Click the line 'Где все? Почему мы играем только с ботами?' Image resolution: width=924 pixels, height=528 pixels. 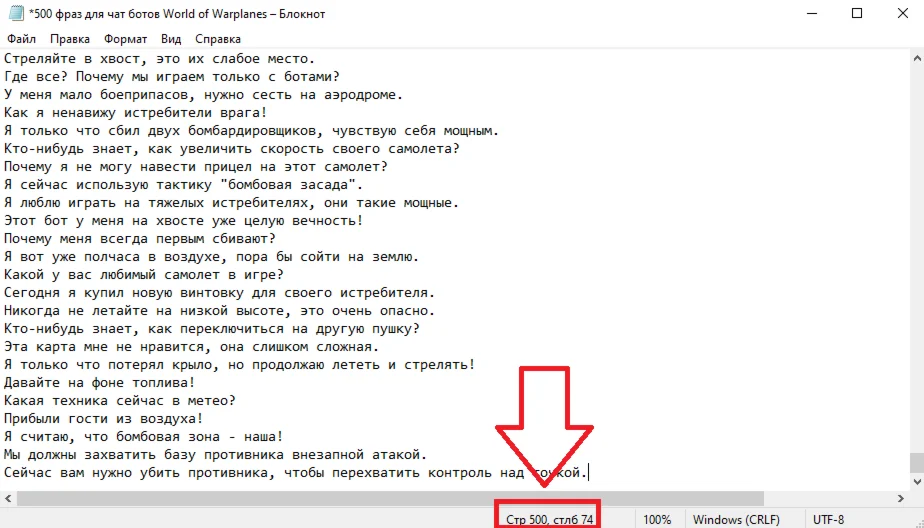pos(171,77)
